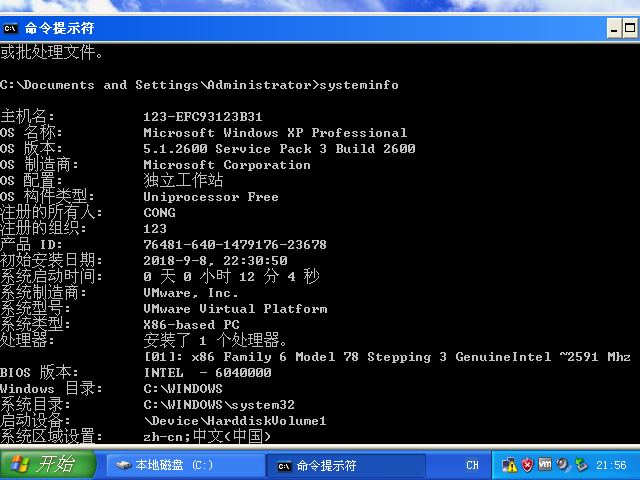Click the C:\WINDOWS directory value
The height and width of the screenshot is (480, 640).
(183, 389)
